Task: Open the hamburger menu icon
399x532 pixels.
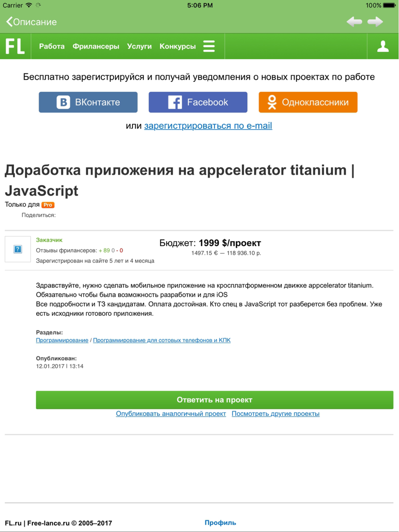Action: [209, 46]
